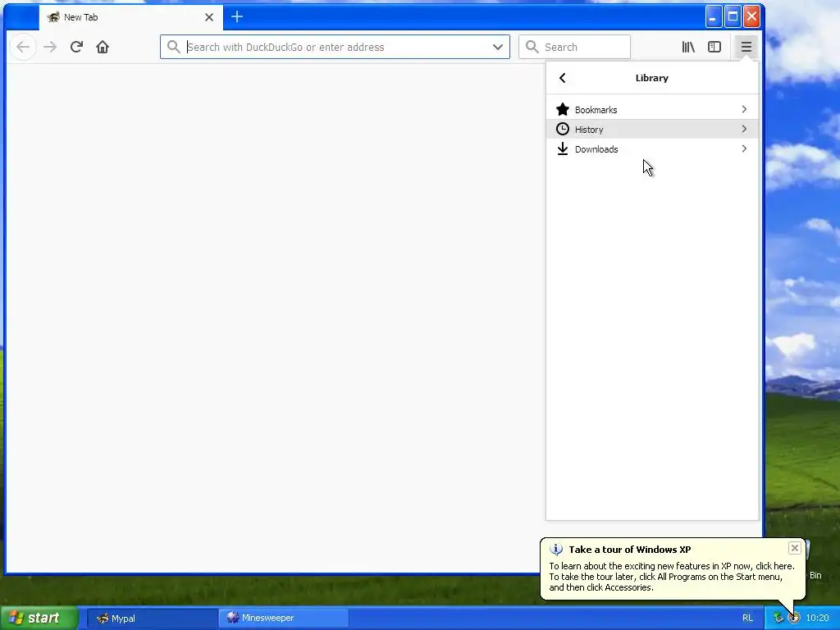The image size is (840, 630).
Task: Open the Windows start menu
Action: tap(39, 619)
